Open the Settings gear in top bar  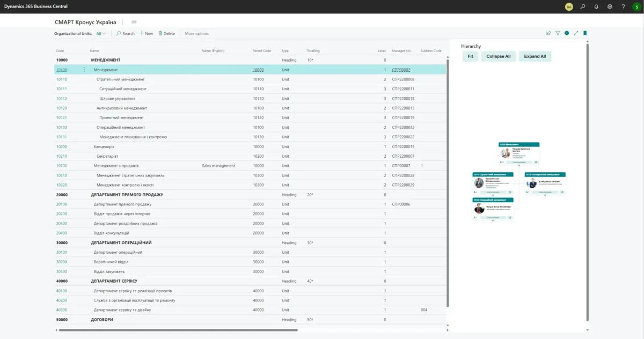[x=610, y=7]
